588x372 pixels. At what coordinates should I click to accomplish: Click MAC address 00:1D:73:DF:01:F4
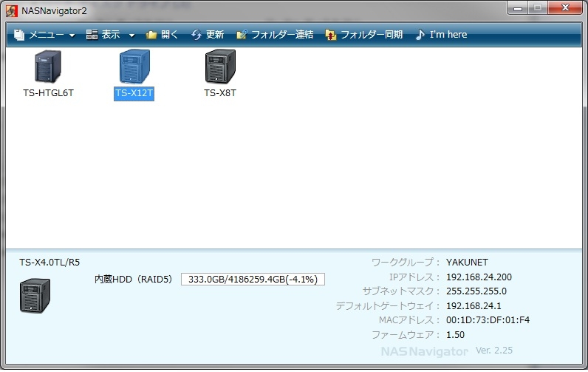[488, 320]
